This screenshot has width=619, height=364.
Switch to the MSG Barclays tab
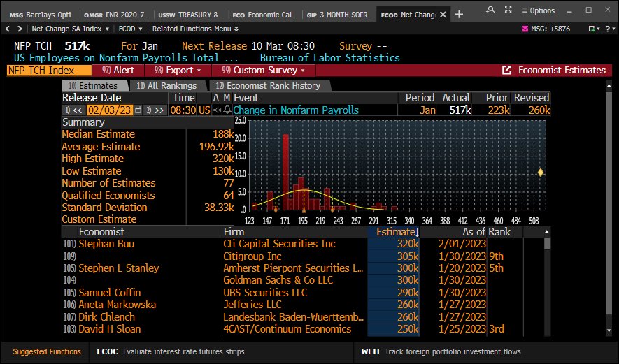(x=41, y=15)
